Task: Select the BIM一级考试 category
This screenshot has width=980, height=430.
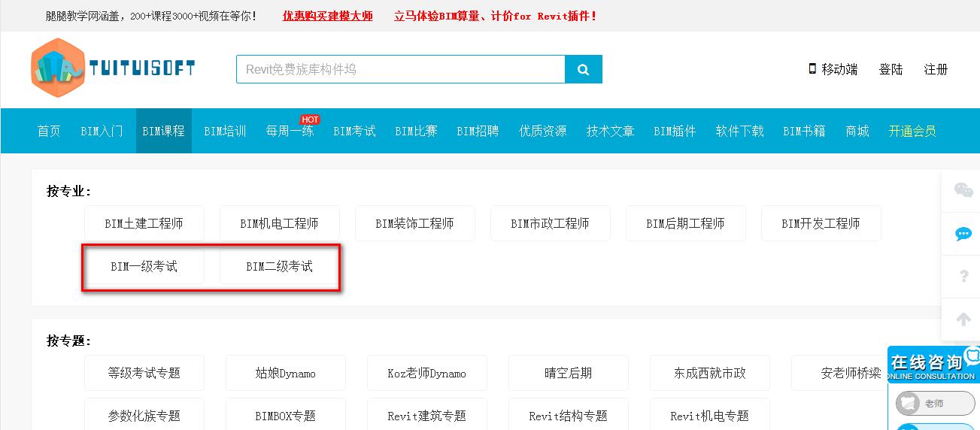Action: [x=144, y=266]
